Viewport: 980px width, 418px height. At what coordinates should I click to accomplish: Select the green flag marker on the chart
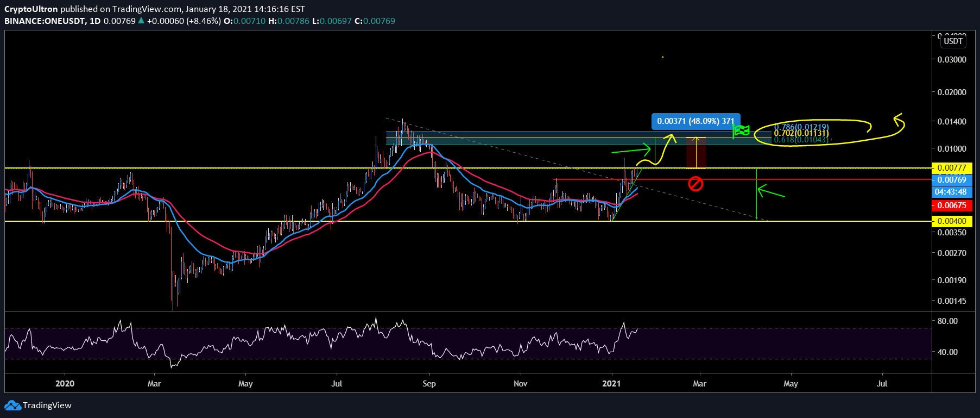click(741, 130)
